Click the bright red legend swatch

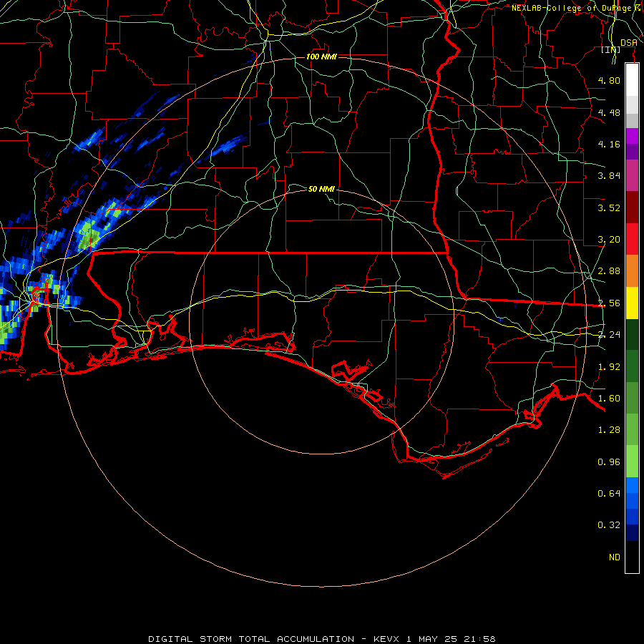tap(632, 239)
